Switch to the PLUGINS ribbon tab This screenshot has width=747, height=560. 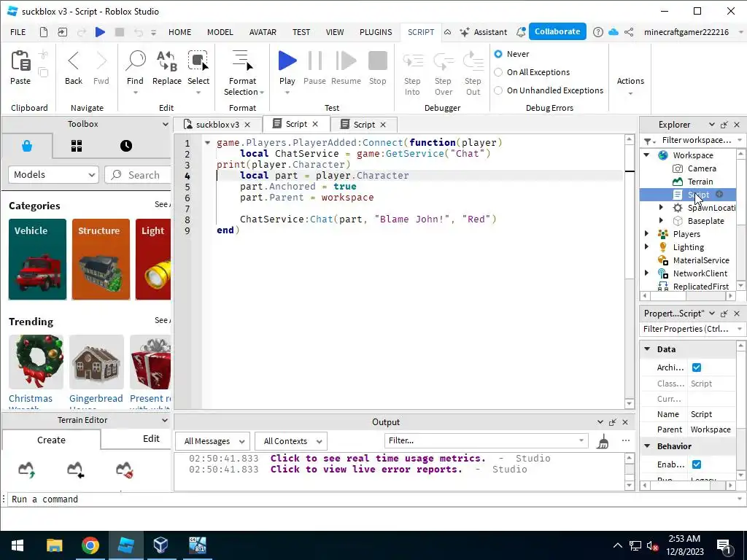coord(376,32)
